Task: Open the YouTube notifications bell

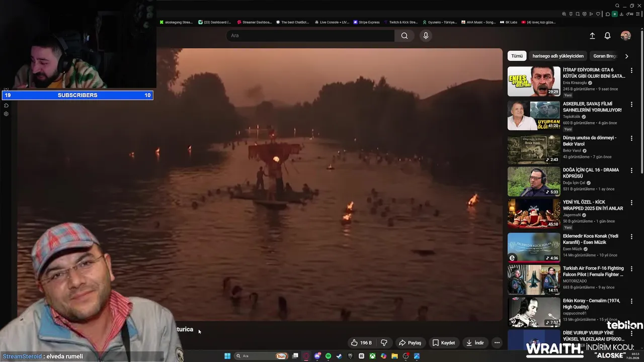Action: 607,36
